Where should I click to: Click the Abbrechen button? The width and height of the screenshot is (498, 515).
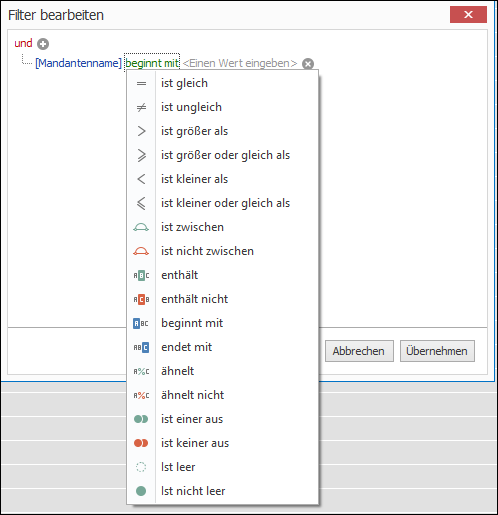tap(359, 351)
